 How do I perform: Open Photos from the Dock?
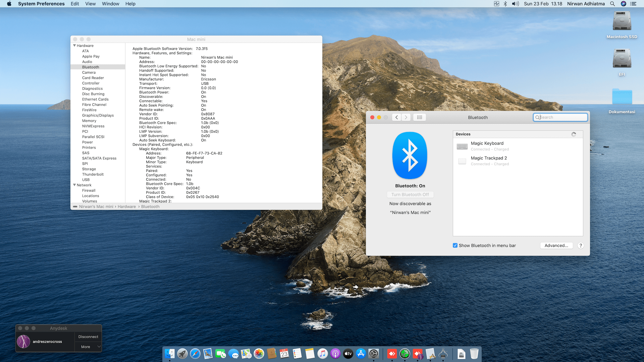point(259,354)
